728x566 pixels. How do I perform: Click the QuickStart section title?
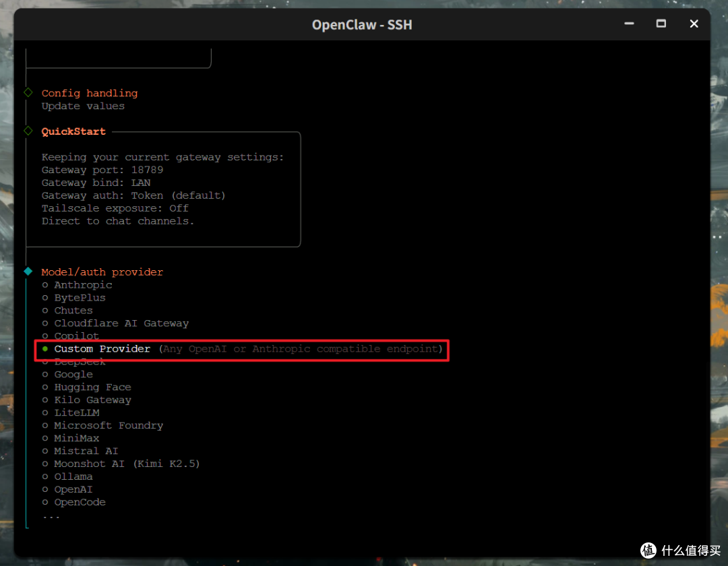pos(73,131)
